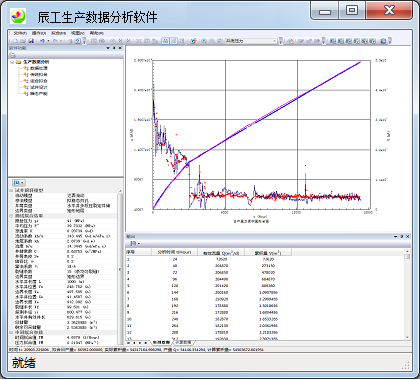420x380 pixels.
Task: Click the colorful chart settings icon in toolbar
Action: [194, 41]
